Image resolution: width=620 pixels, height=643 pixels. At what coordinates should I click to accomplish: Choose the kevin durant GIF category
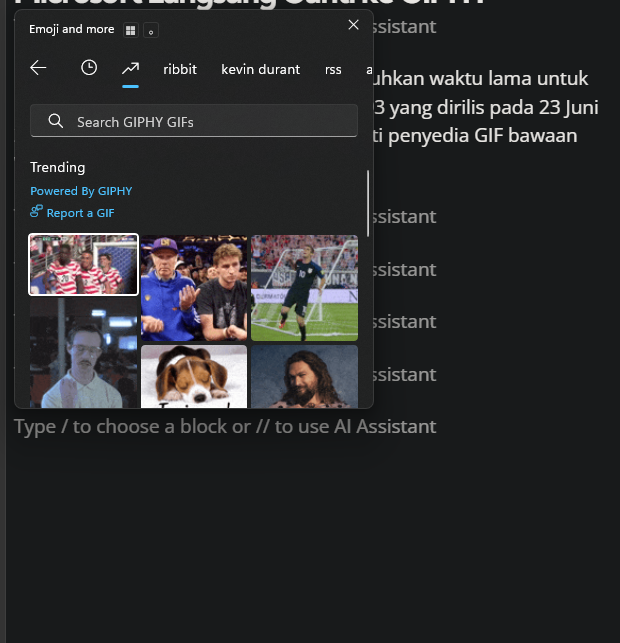click(260, 69)
